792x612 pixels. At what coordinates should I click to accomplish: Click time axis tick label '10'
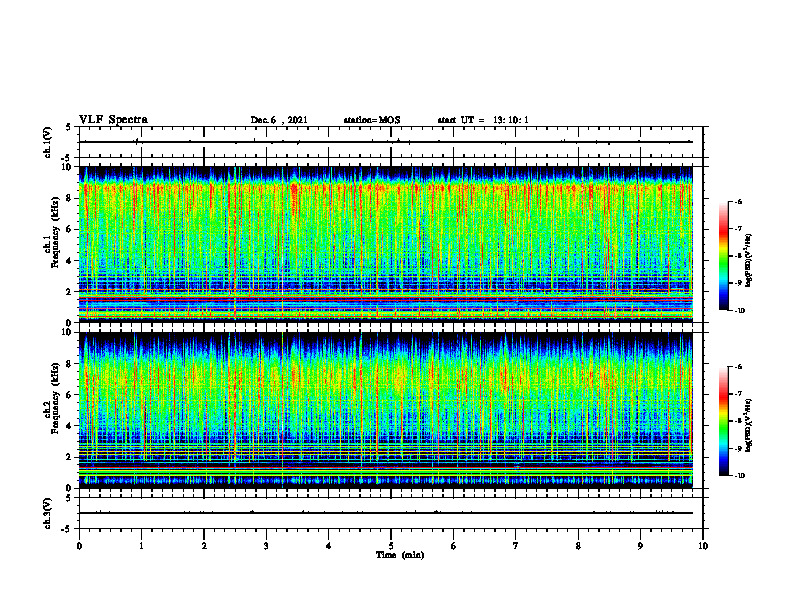click(x=703, y=546)
